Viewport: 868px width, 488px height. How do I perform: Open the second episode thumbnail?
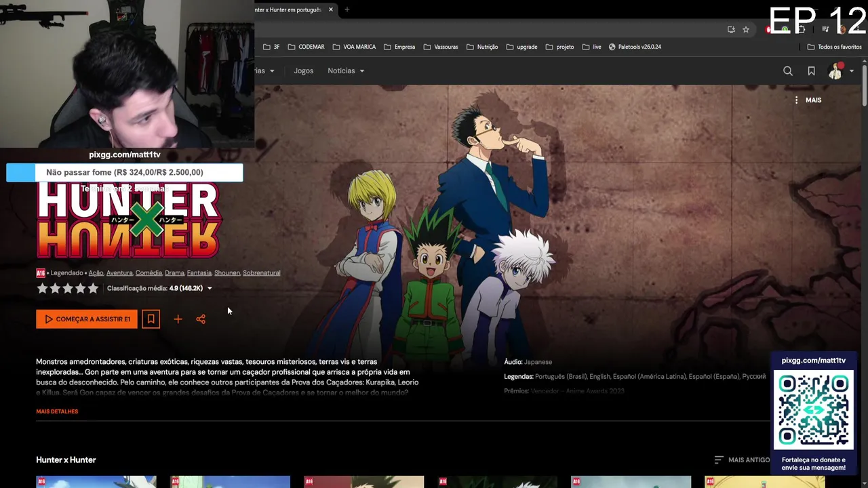click(230, 482)
